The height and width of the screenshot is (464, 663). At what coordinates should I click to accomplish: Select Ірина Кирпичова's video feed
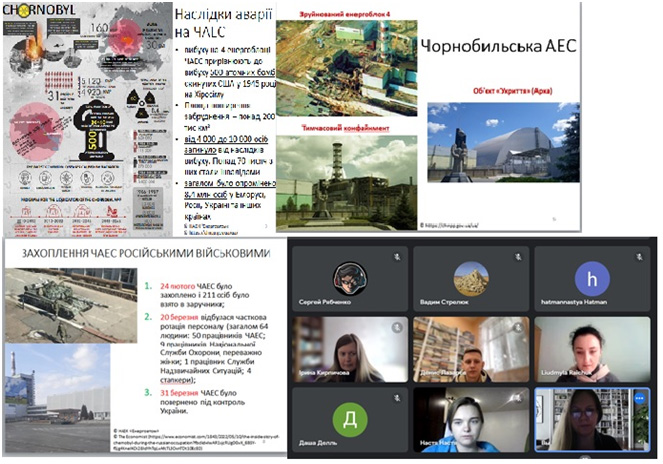350,349
